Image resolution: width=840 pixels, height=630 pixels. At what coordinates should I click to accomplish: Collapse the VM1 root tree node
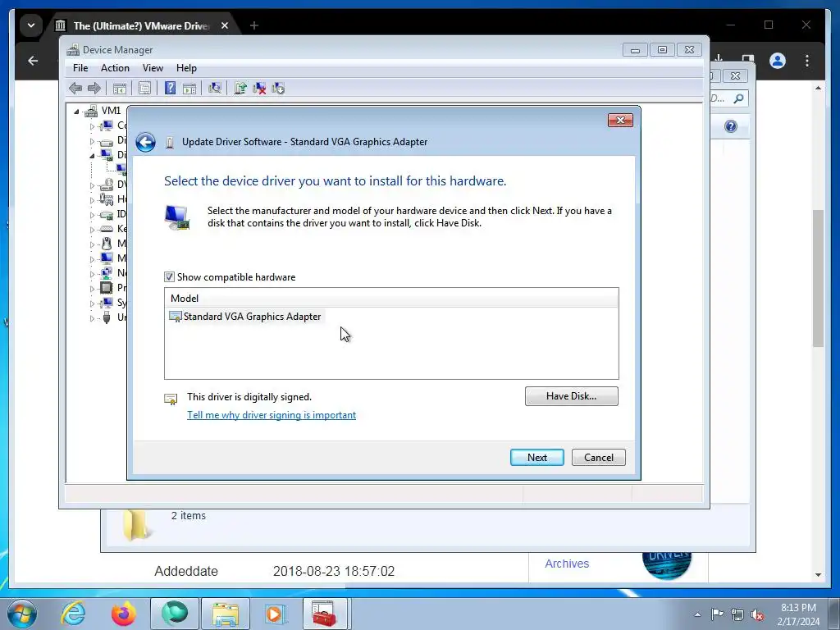pyautogui.click(x=76, y=112)
